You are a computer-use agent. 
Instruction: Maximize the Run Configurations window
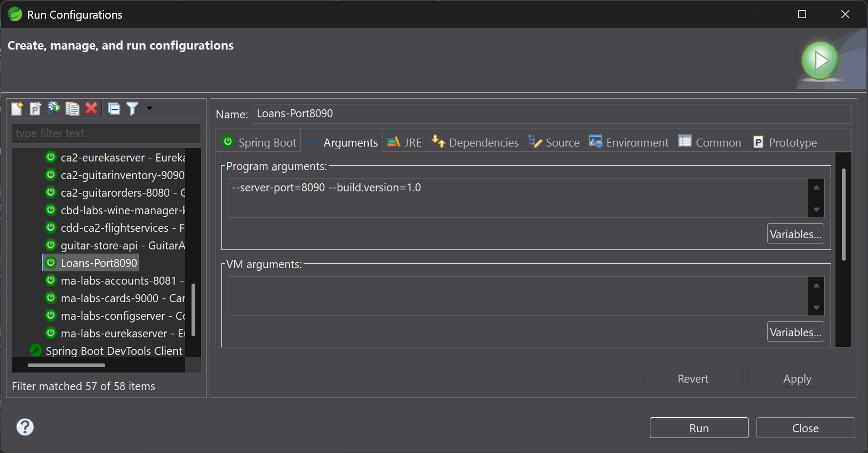802,14
